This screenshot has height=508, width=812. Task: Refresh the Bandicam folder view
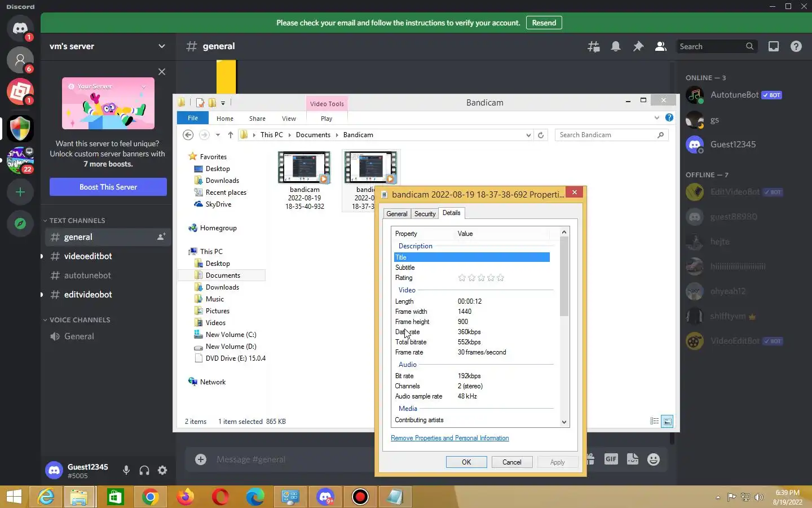(541, 135)
